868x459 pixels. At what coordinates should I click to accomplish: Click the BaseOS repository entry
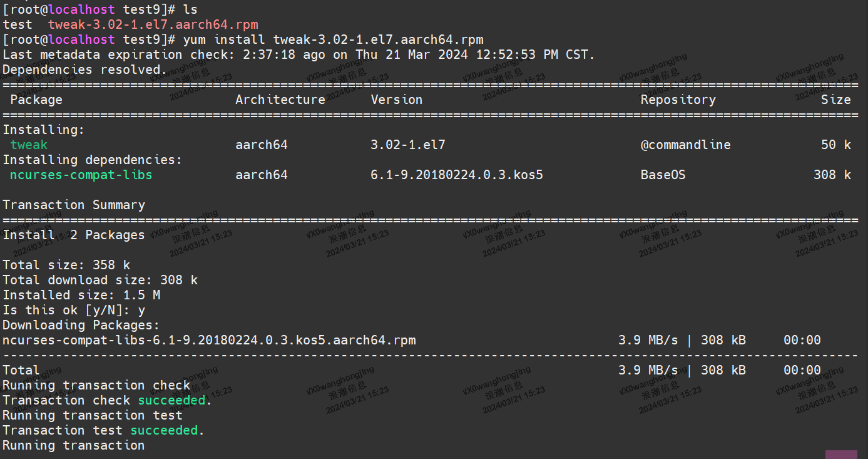(663, 175)
